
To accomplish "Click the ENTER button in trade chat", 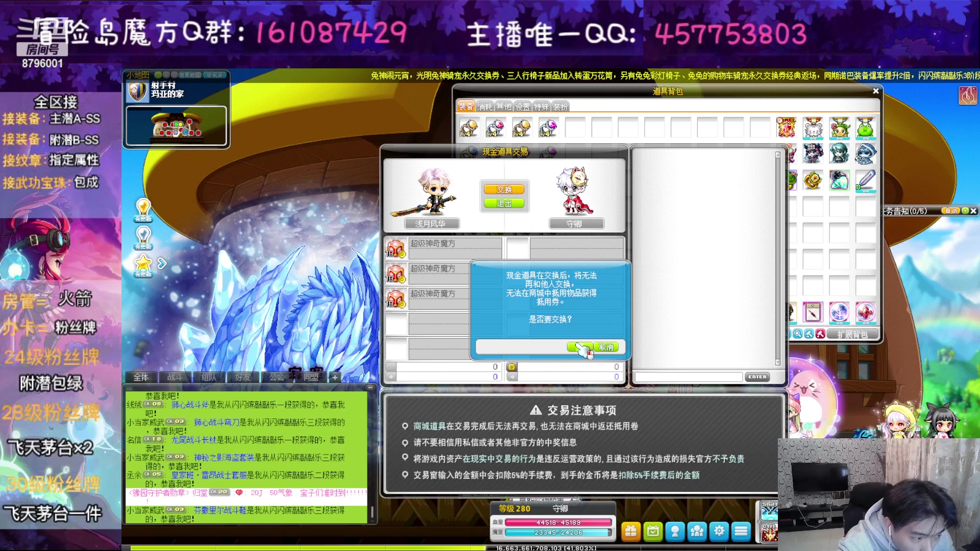I will pos(757,377).
